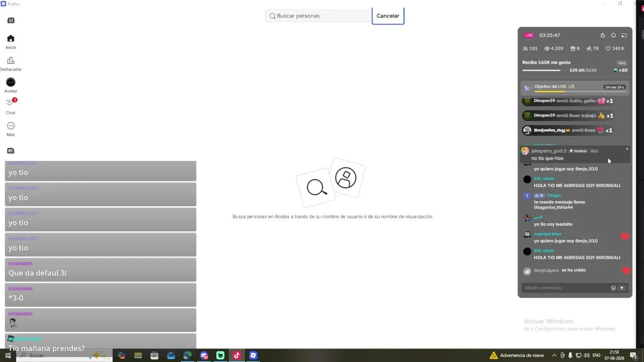Click the 'Tío mañana prendes?' chat message
This screenshot has width=644, height=362.
click(x=101, y=342)
